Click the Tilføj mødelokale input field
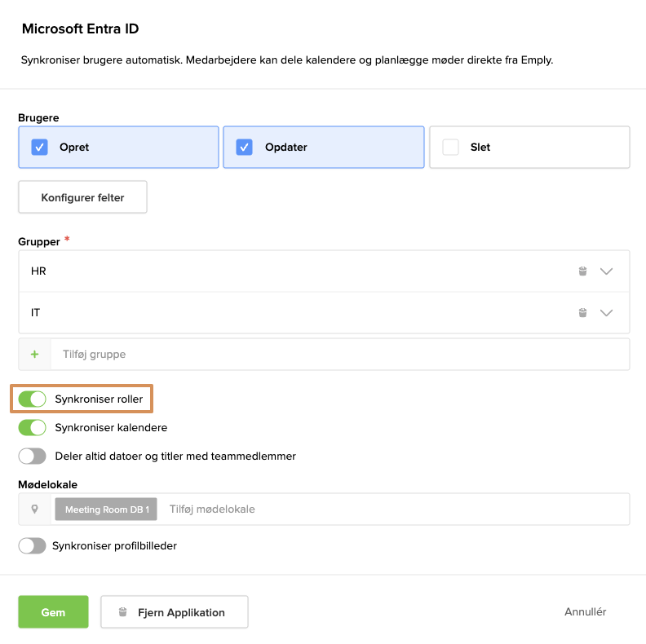Viewport: 646px width, 644px height. point(392,509)
